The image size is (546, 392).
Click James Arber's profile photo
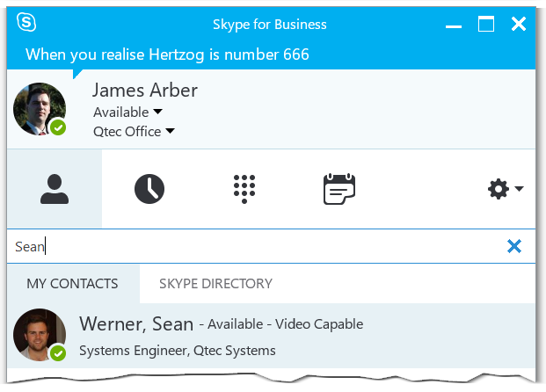pyautogui.click(x=40, y=109)
